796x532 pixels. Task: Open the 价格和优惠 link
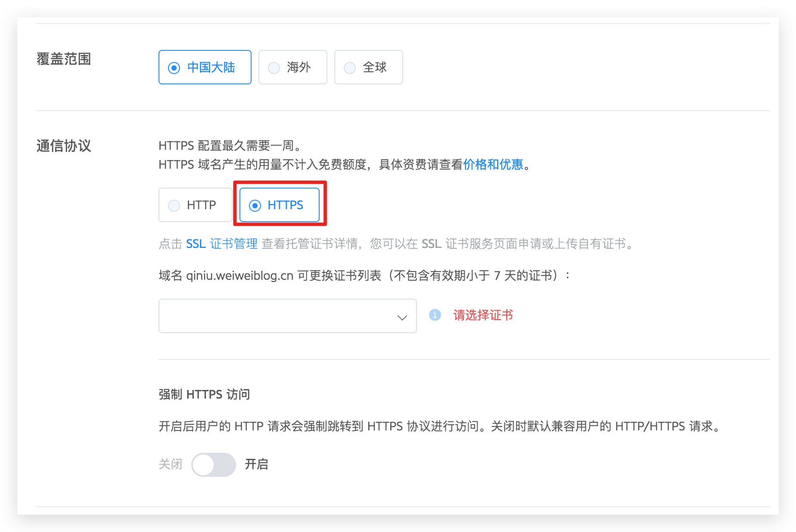coord(493,164)
